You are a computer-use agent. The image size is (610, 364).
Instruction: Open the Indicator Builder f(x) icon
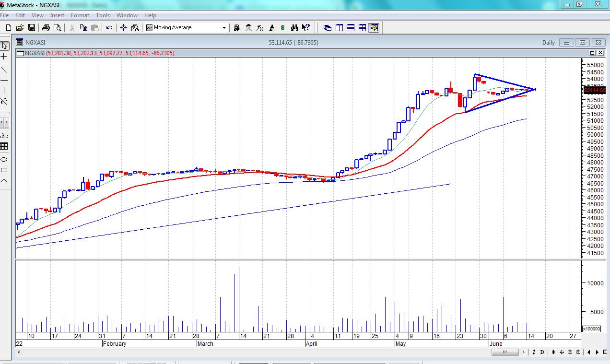tap(260, 28)
